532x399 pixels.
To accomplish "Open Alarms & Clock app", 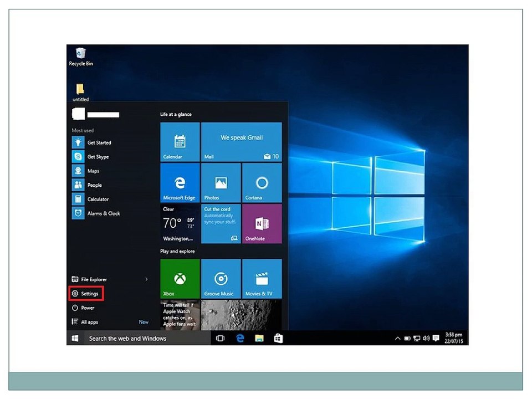I will pos(96,213).
